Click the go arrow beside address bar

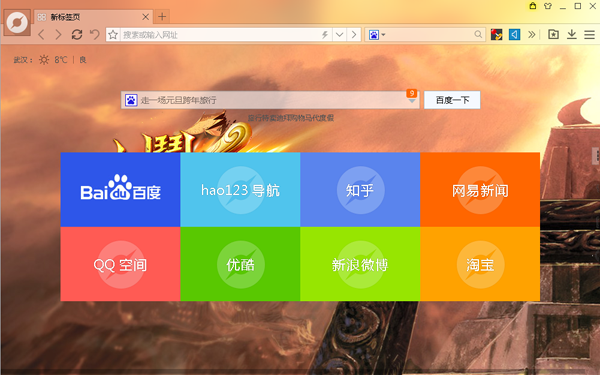coord(354,35)
